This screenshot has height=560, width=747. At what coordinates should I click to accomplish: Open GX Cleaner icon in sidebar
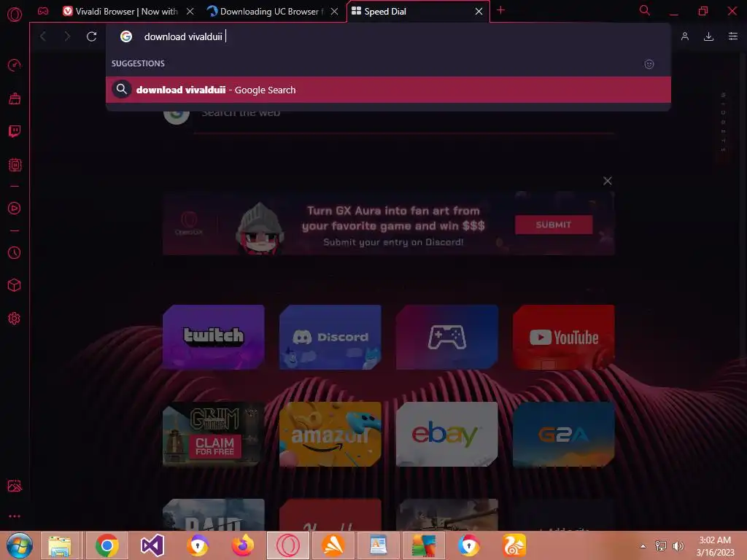15,98
